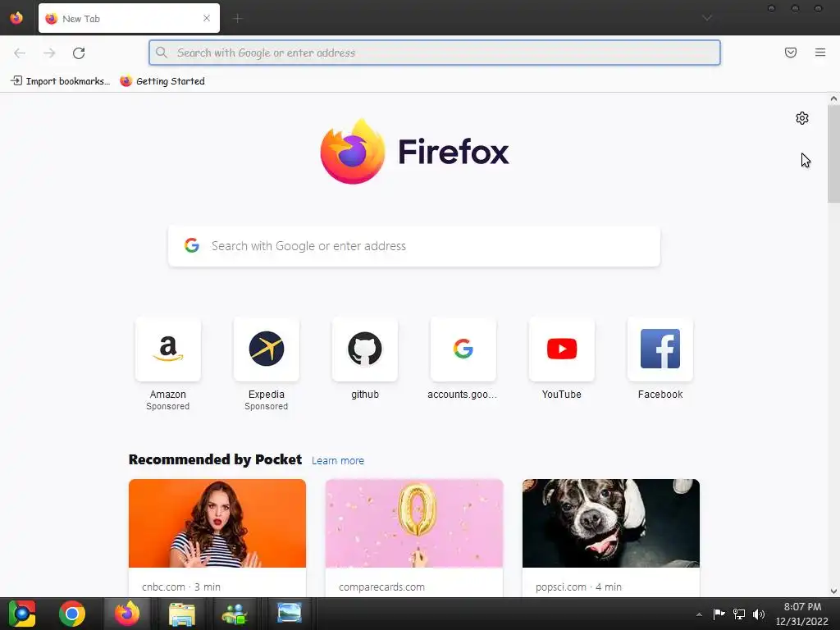Open a new tab with plus button
This screenshot has width=840, height=630.
tap(237, 18)
